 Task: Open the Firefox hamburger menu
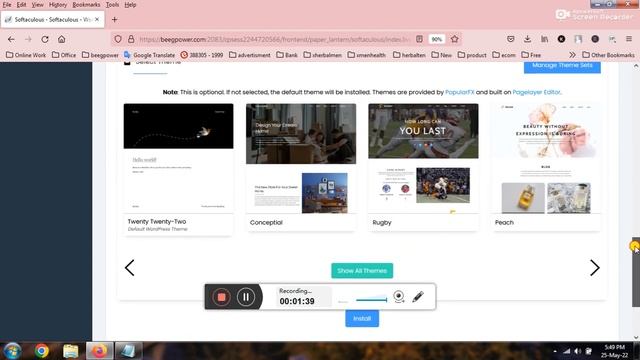pyautogui.click(x=629, y=39)
